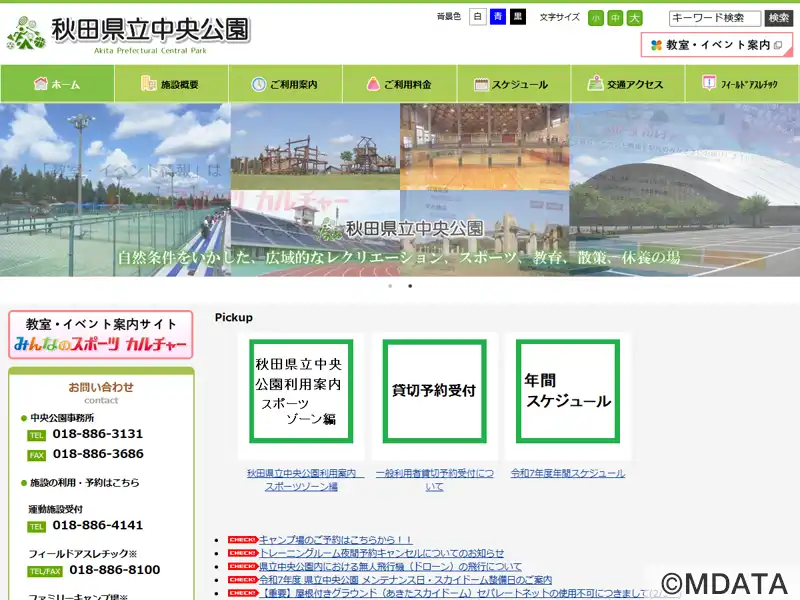
Task: Click phone number 018-886-4141
Action: pyautogui.click(x=98, y=526)
